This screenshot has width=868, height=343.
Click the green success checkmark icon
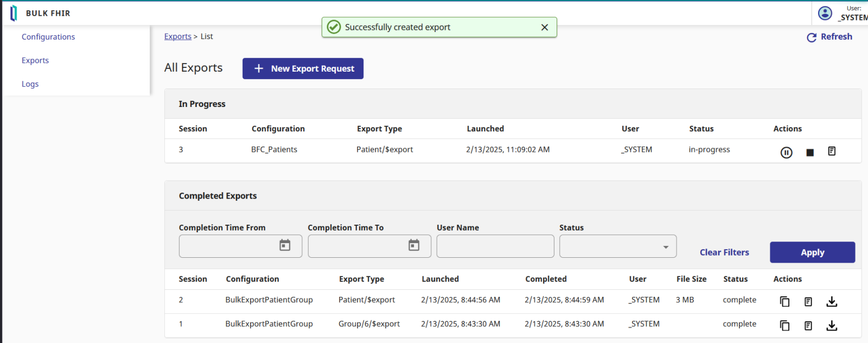334,27
